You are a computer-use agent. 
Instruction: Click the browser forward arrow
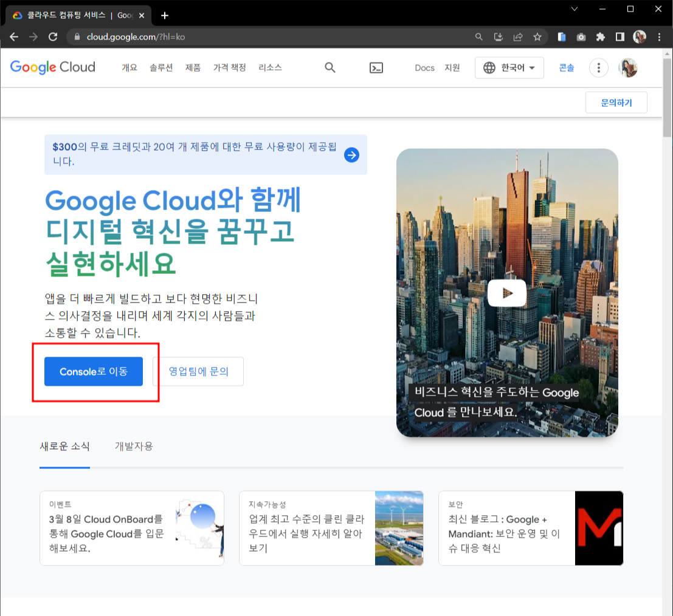pos(33,37)
